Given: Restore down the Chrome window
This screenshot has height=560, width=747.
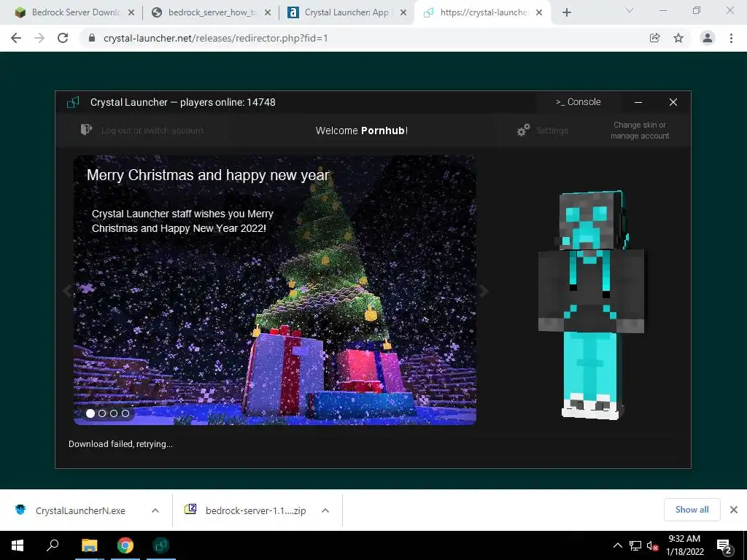Looking at the screenshot, I should pyautogui.click(x=697, y=10).
